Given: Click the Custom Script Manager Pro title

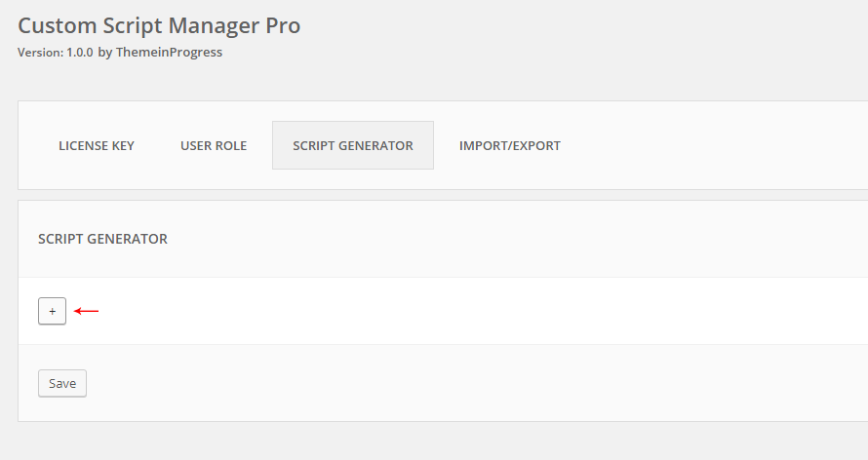Looking at the screenshot, I should [159, 25].
